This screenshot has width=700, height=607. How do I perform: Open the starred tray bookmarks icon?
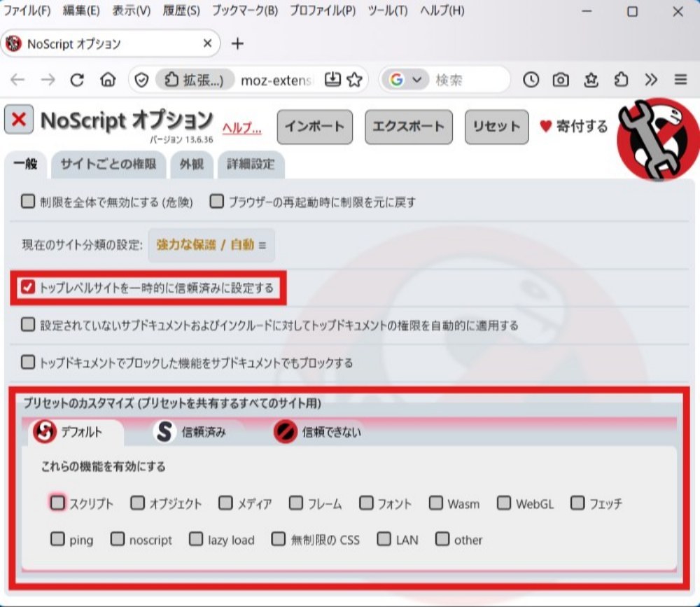click(x=591, y=80)
